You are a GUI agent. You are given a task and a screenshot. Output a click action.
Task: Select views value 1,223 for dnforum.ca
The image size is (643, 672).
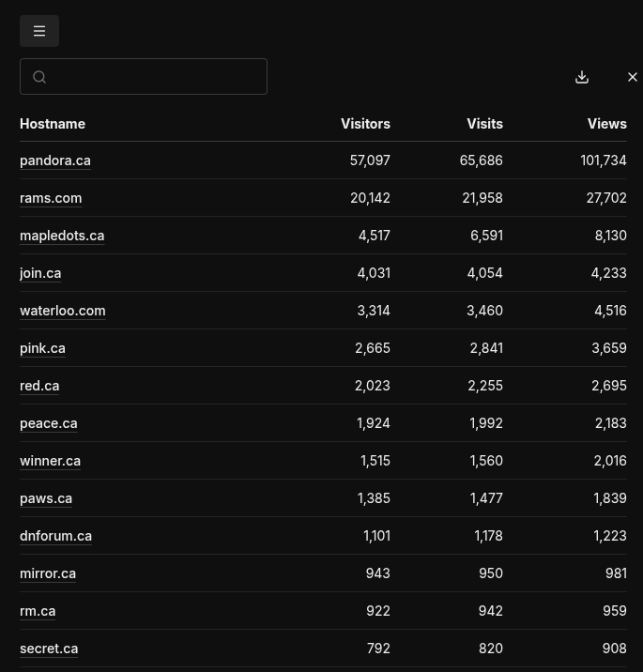610,536
